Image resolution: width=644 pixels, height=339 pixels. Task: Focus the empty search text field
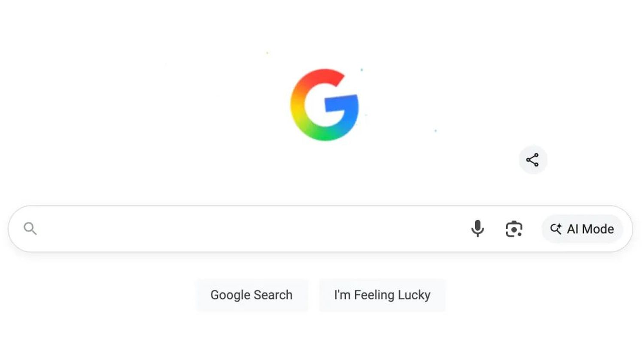coord(253,229)
